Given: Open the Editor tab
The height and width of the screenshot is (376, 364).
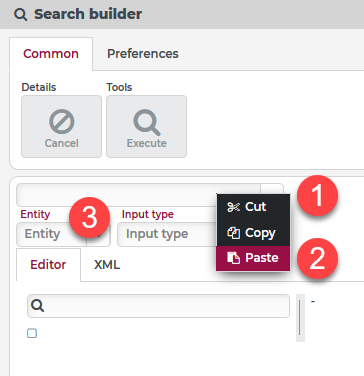Looking at the screenshot, I should [x=48, y=265].
